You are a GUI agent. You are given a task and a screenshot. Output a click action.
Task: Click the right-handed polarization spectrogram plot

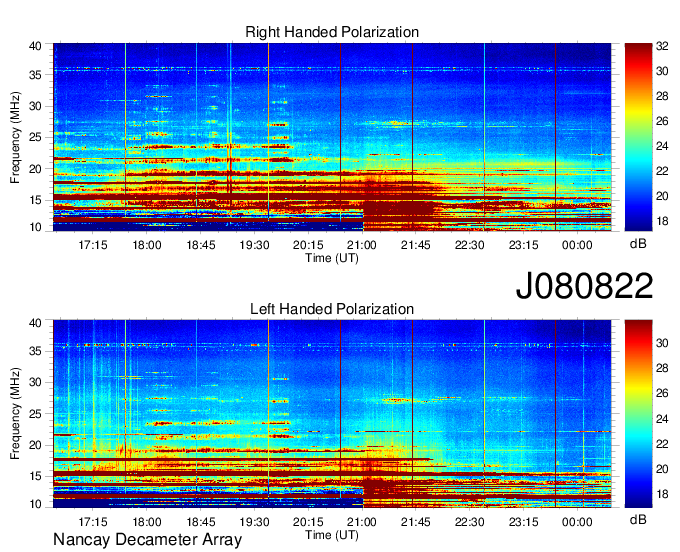(332, 137)
